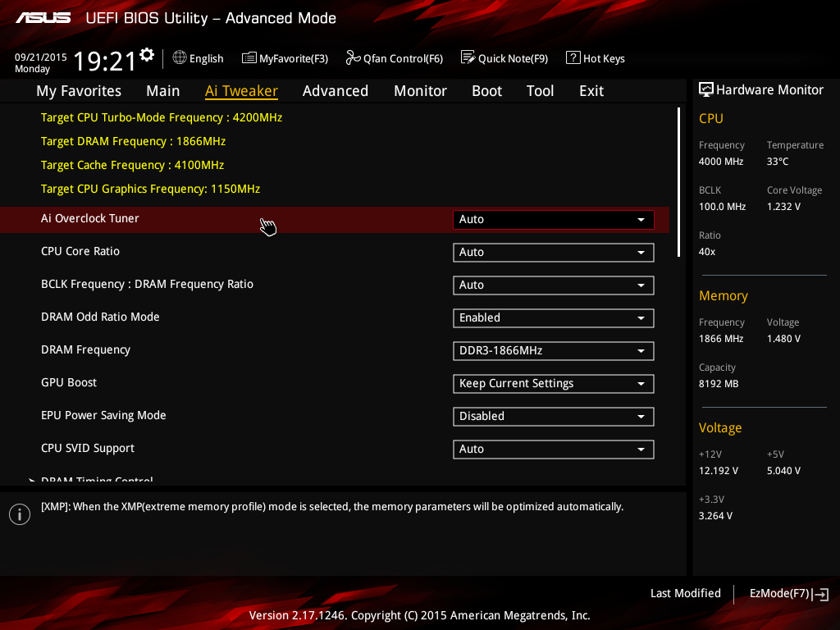Image resolution: width=840 pixels, height=630 pixels.
Task: Click the English language button
Action: point(198,58)
